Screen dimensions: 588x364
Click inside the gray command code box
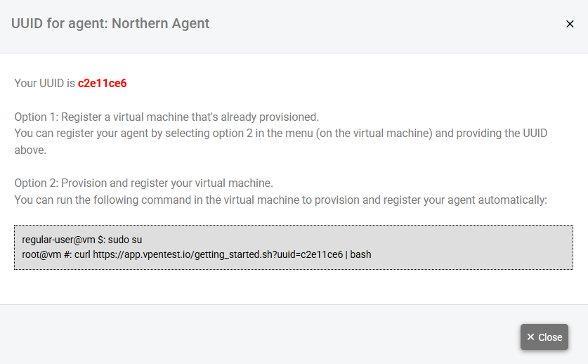(457, 247)
